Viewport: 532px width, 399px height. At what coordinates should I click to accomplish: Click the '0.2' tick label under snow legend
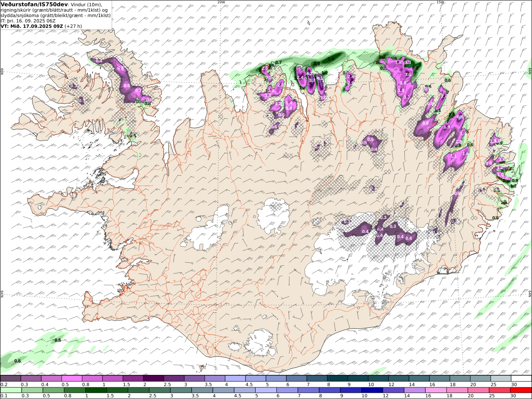[3, 384]
